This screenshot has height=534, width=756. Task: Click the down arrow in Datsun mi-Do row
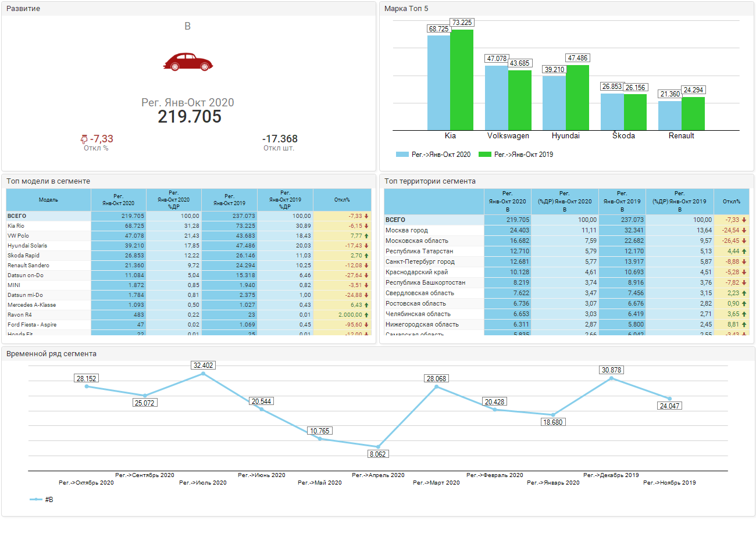tap(366, 295)
